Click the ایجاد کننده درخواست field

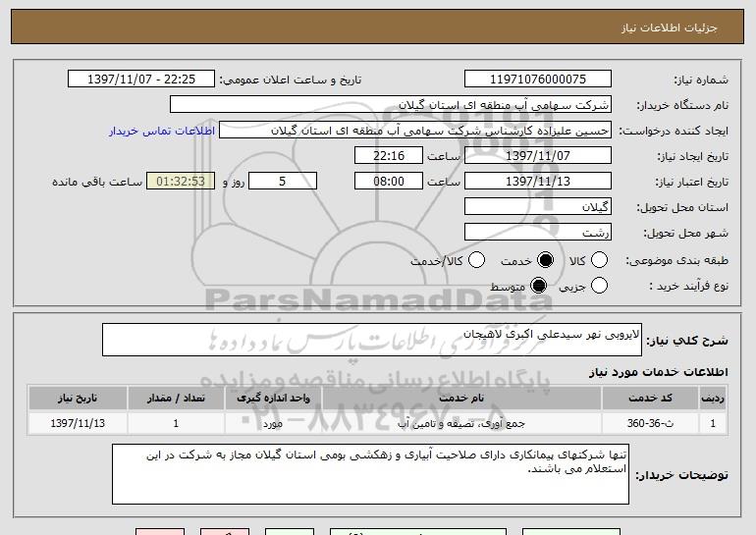click(415, 131)
